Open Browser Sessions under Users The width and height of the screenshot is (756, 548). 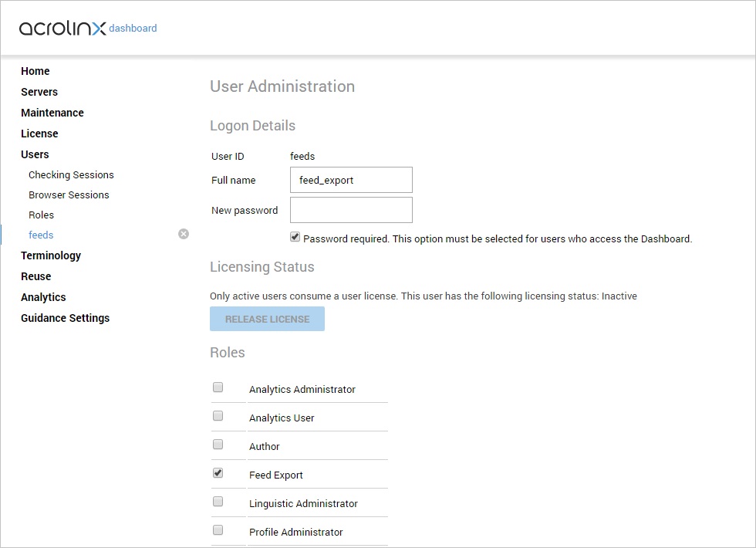tap(69, 195)
